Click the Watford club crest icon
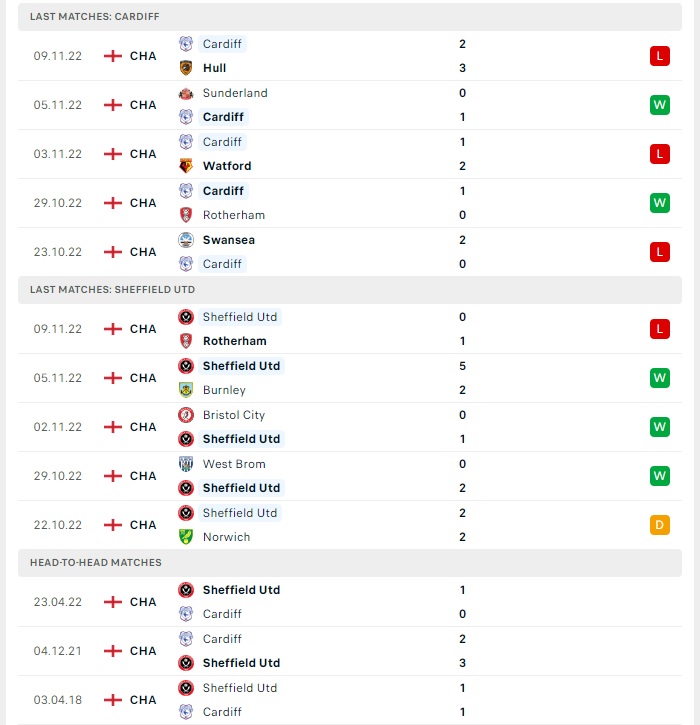 186,166
